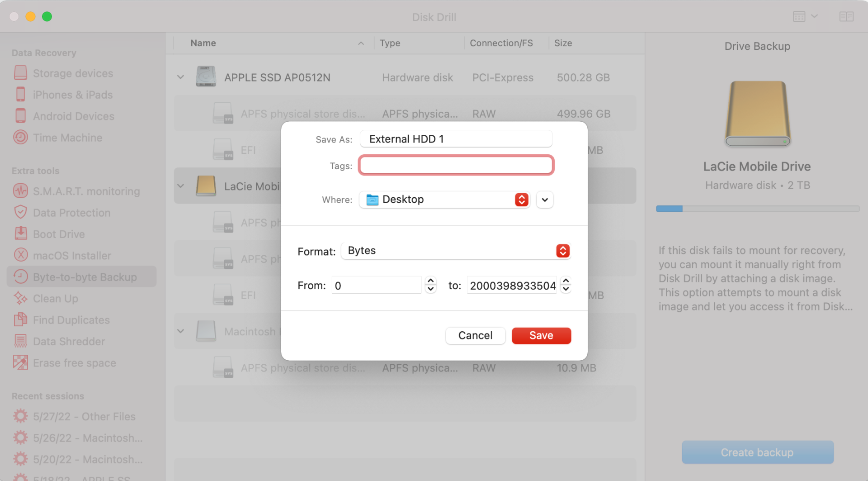Collapse the LaCie Mobile Drive row
The height and width of the screenshot is (481, 868).
point(181,186)
